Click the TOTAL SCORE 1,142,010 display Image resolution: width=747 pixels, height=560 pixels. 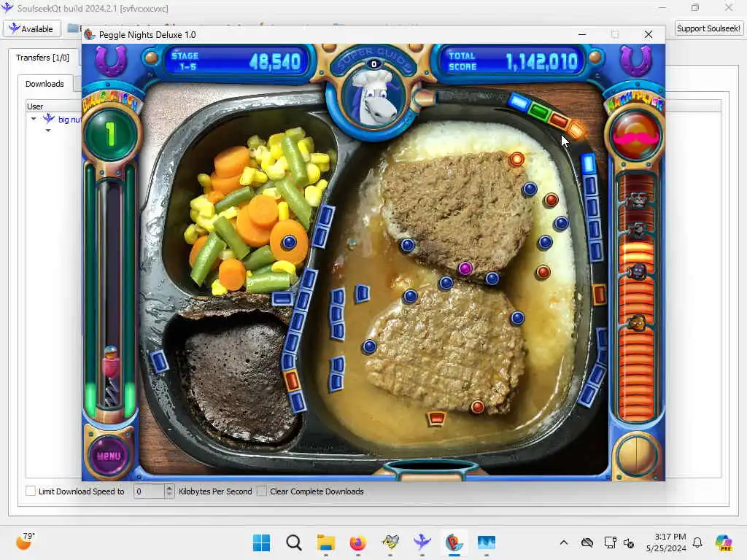(x=512, y=61)
